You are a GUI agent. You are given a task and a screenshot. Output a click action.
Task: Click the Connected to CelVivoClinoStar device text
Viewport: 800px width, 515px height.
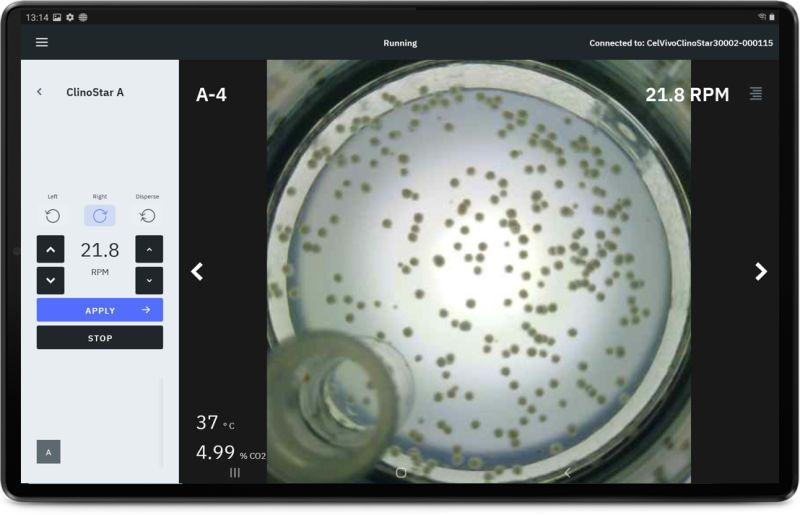pyautogui.click(x=681, y=43)
